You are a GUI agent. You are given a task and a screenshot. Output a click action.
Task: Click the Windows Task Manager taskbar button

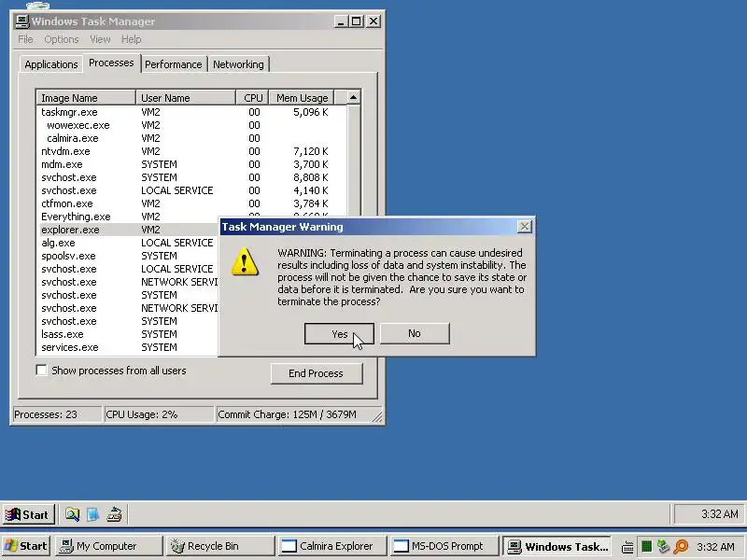(557, 546)
